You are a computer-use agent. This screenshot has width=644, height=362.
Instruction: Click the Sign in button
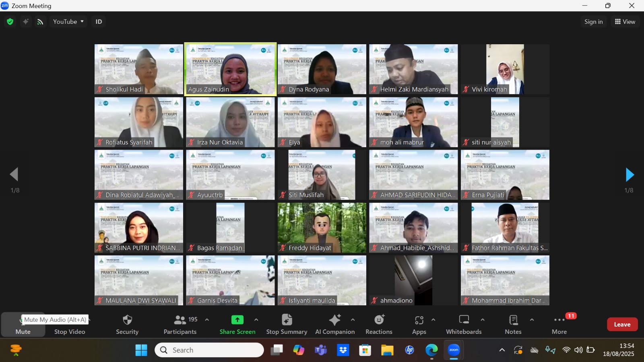593,22
